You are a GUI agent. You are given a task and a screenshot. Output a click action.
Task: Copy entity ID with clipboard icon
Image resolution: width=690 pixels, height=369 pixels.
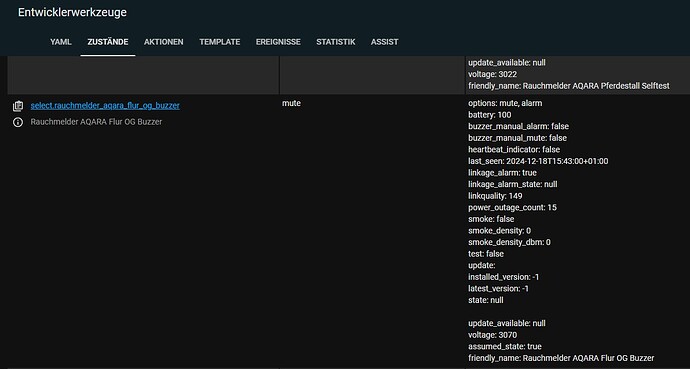[18, 106]
